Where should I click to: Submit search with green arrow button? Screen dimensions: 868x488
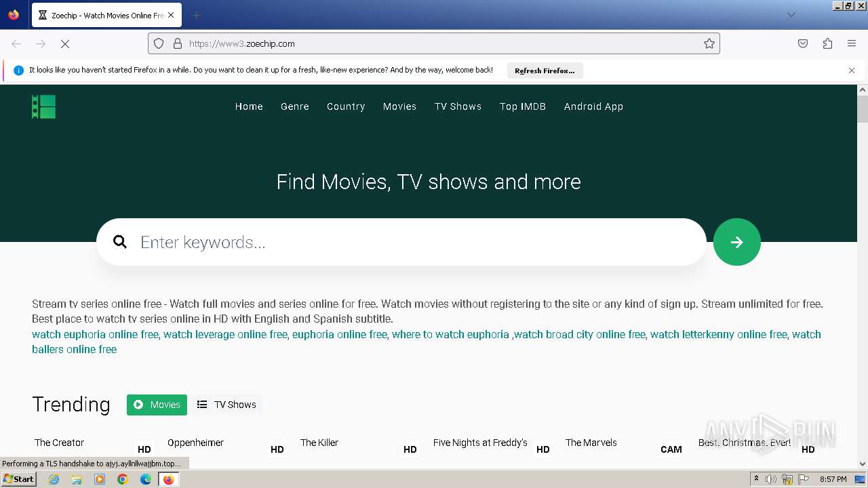pyautogui.click(x=737, y=242)
